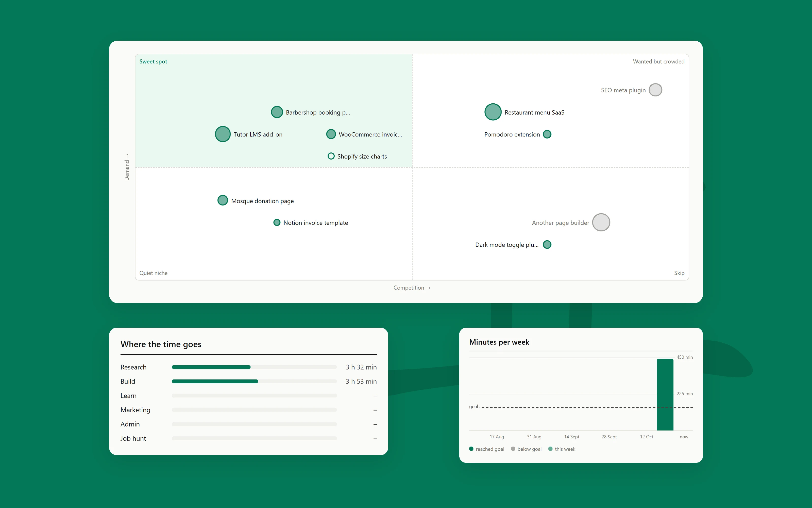812x508 pixels.
Task: Click the tall green bar in Minutes per week
Action: 665,394
